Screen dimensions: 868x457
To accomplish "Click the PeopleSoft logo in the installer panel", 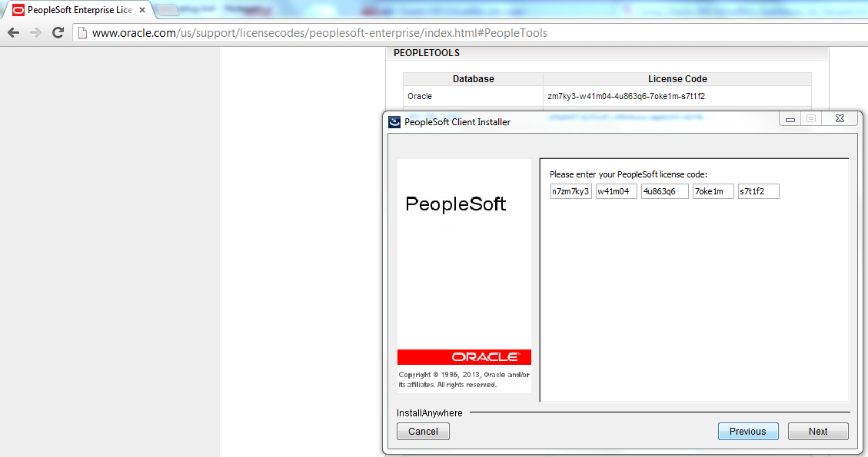I will coord(456,204).
